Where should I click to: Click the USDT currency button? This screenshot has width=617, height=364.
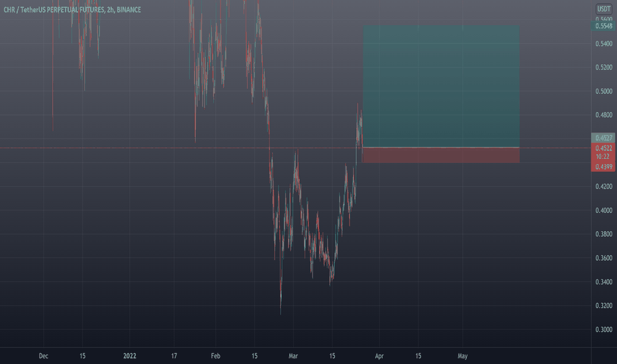tap(604, 9)
